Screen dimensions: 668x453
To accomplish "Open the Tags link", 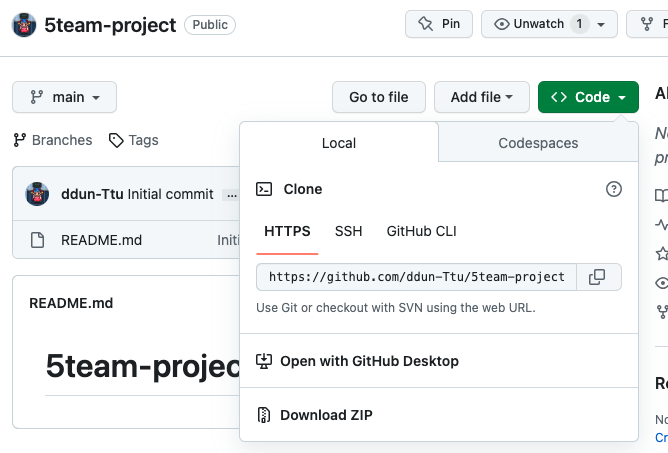I will coord(133,140).
